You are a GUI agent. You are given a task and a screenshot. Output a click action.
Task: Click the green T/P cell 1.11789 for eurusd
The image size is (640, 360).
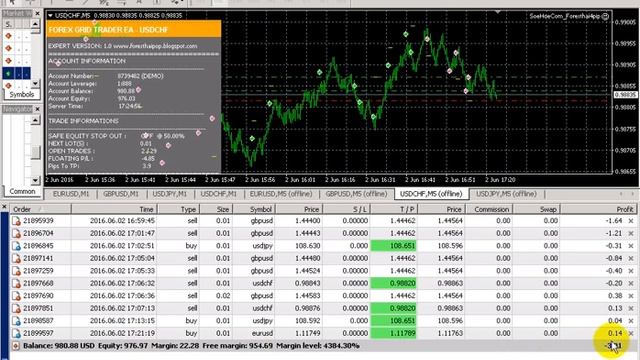pos(393,333)
